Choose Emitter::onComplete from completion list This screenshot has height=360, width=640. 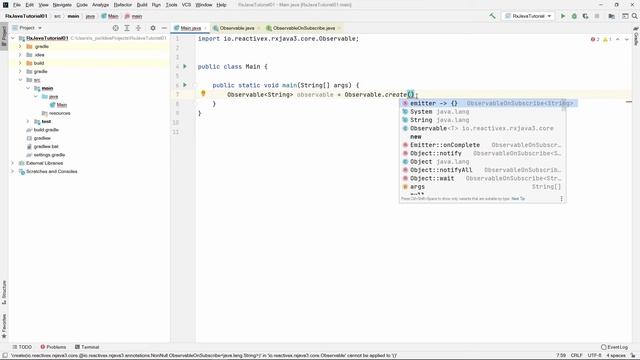click(482, 145)
